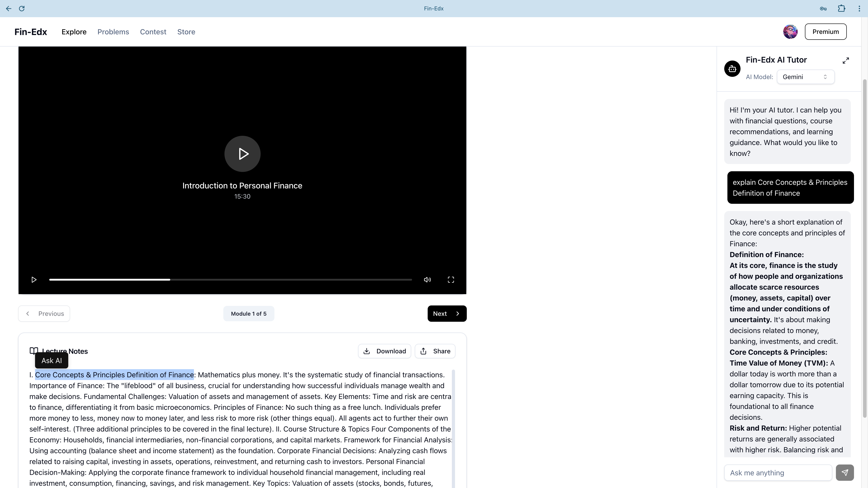Enter fullscreen video mode

(x=451, y=280)
